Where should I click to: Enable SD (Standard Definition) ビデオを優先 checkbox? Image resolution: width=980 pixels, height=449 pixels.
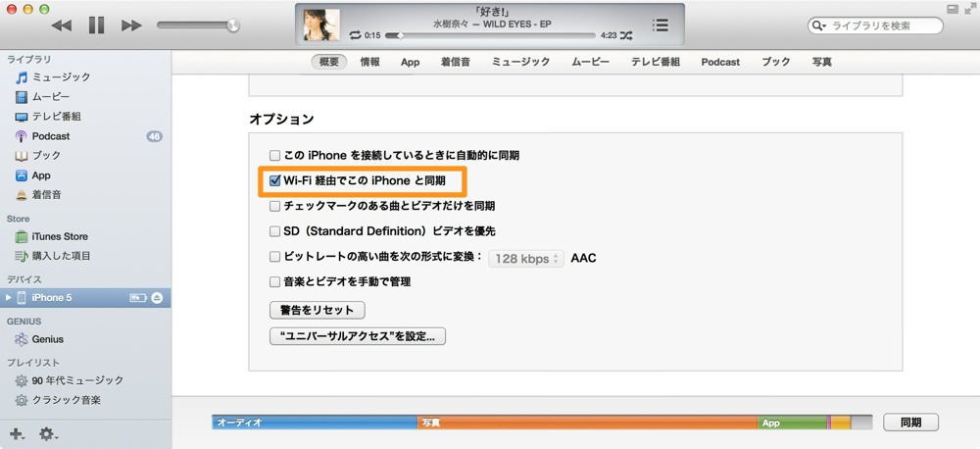point(274,231)
